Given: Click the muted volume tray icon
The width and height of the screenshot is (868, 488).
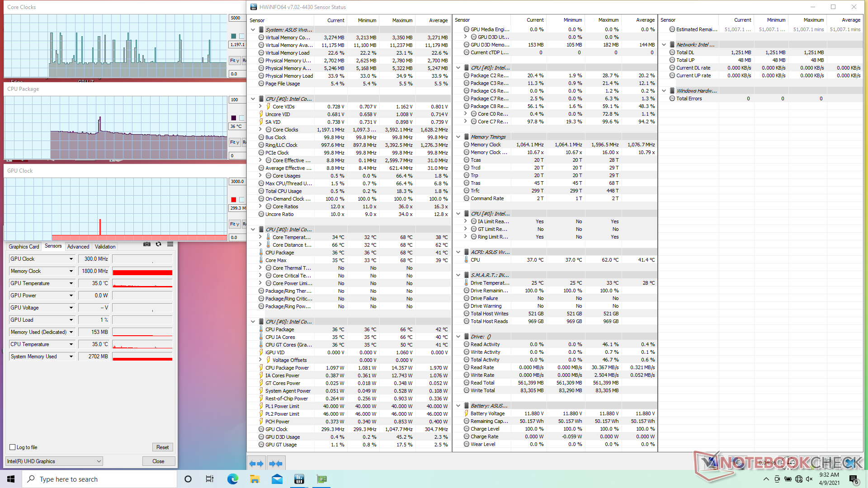Looking at the screenshot, I should click(809, 479).
